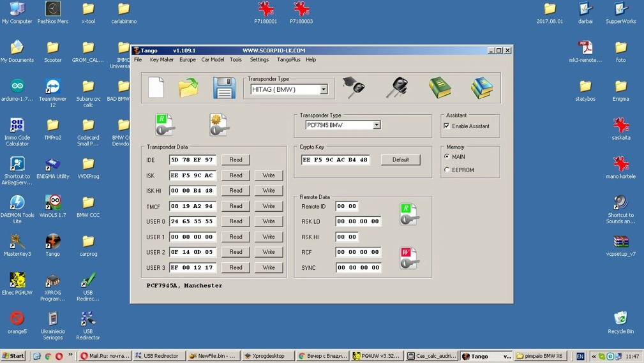
Task: Click Read button for USER 3 row
Action: [x=236, y=267]
